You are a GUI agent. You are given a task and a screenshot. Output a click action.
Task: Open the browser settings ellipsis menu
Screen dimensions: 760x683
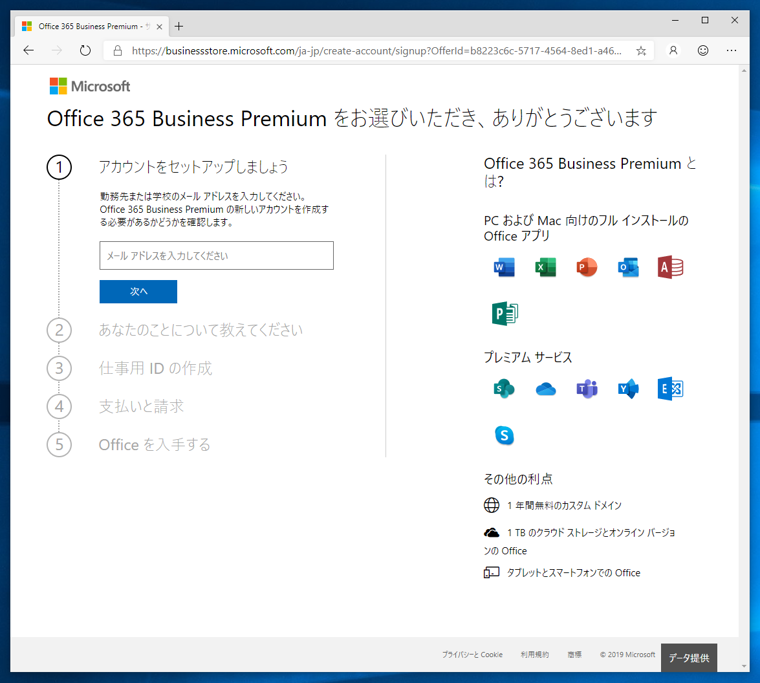[731, 50]
